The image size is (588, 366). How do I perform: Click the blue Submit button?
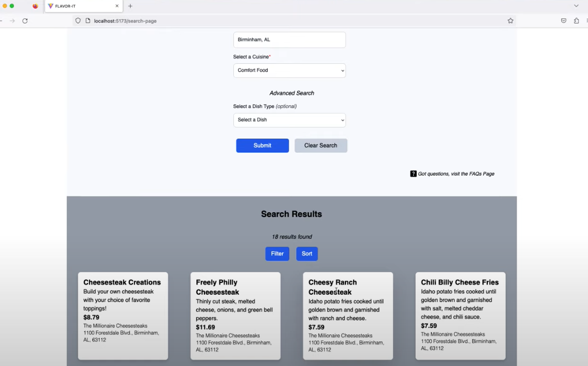coord(262,145)
